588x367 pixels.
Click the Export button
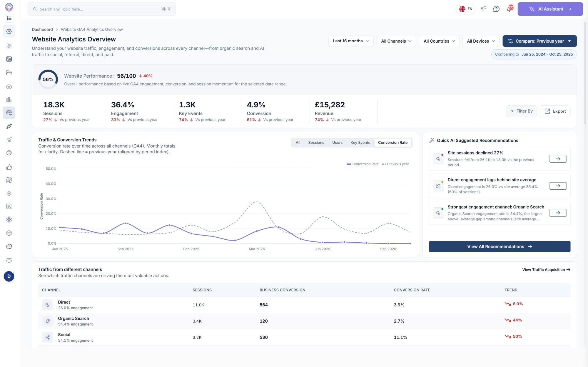coord(555,111)
